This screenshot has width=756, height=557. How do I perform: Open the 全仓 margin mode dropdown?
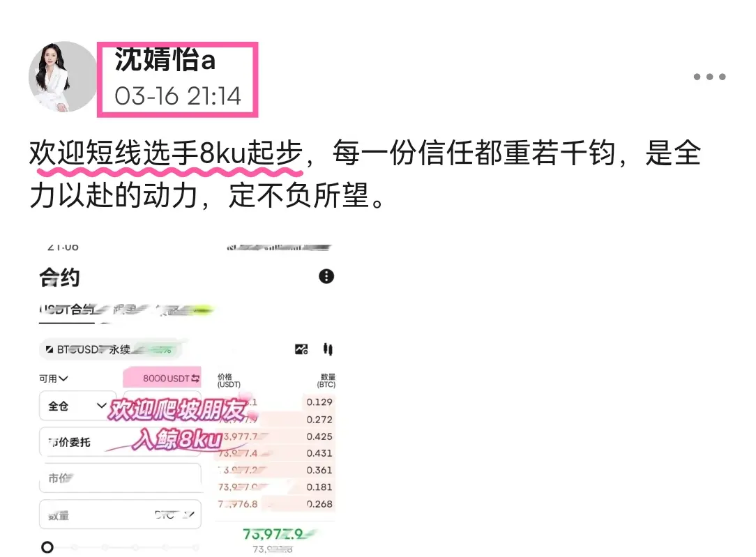[x=77, y=406]
